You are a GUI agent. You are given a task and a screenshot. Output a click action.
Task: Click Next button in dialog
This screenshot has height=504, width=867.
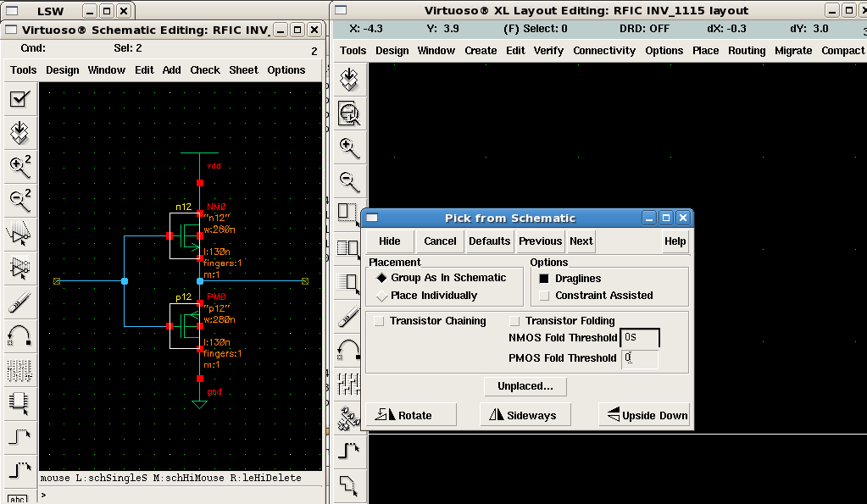point(581,241)
